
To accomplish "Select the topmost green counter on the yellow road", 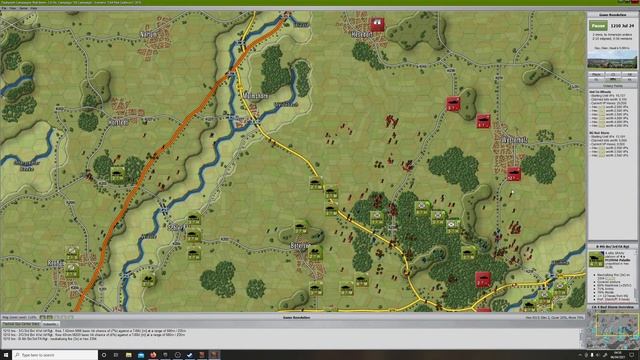I will point(316,183).
